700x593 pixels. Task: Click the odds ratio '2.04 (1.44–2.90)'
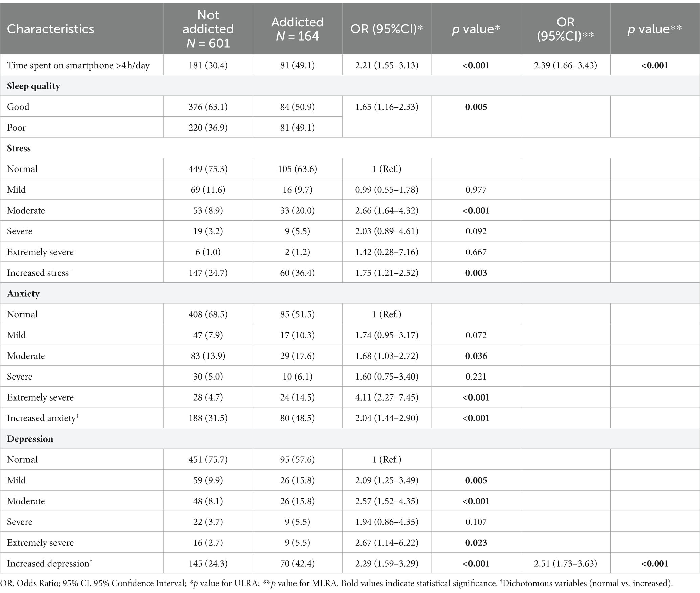pos(387,418)
